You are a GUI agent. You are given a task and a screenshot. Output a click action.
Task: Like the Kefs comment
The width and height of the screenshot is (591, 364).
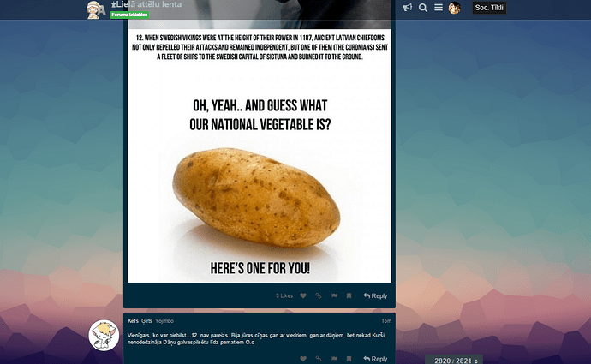[x=303, y=359]
